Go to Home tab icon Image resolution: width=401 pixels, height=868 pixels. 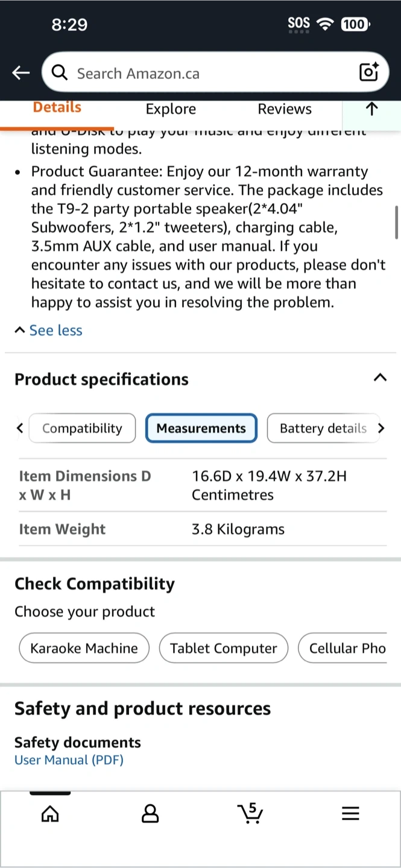point(50,814)
